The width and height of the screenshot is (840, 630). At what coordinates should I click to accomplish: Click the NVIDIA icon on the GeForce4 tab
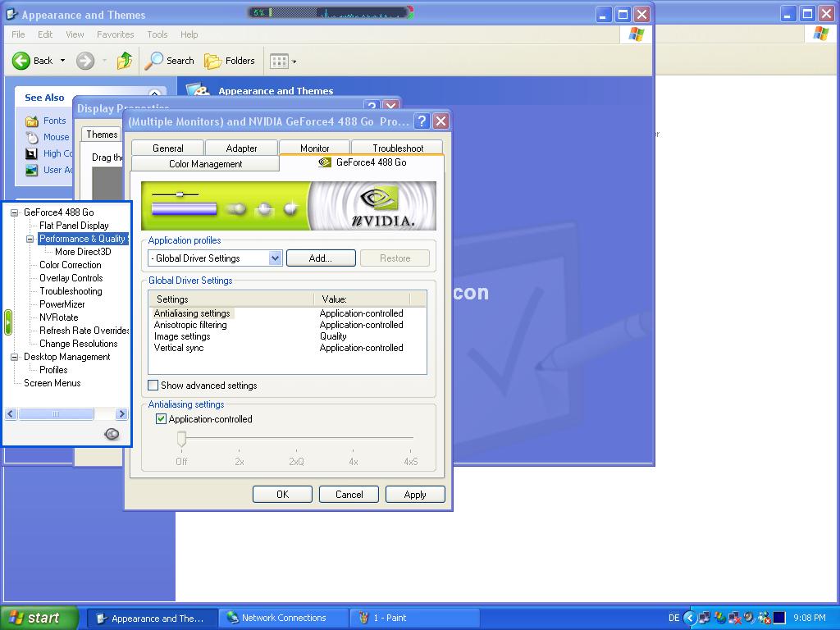tap(325, 162)
